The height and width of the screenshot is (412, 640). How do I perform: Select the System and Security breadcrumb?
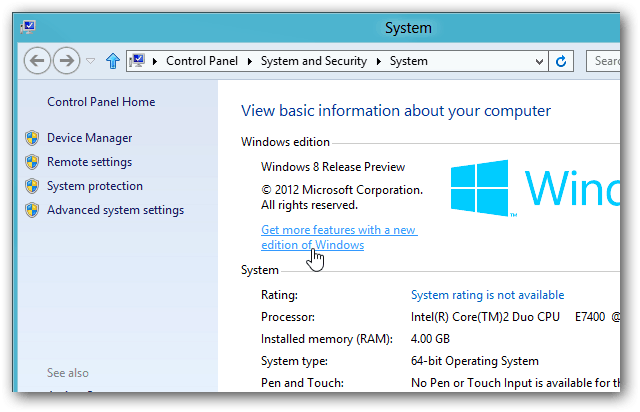click(x=314, y=61)
